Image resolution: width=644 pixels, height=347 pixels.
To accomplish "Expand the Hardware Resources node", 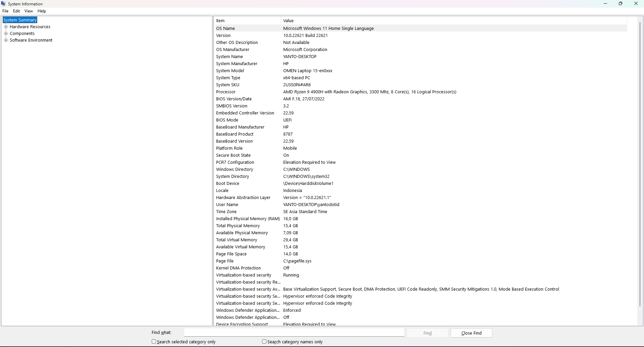I will click(x=6, y=27).
